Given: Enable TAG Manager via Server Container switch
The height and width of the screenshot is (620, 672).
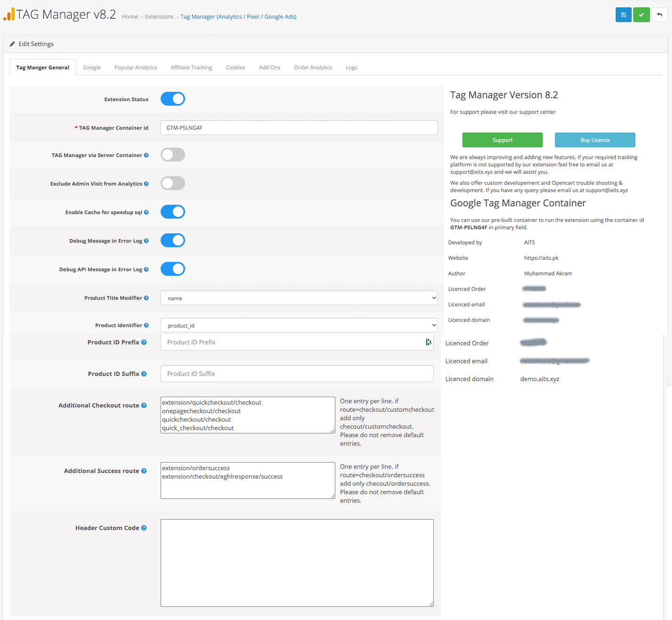Looking at the screenshot, I should (173, 155).
